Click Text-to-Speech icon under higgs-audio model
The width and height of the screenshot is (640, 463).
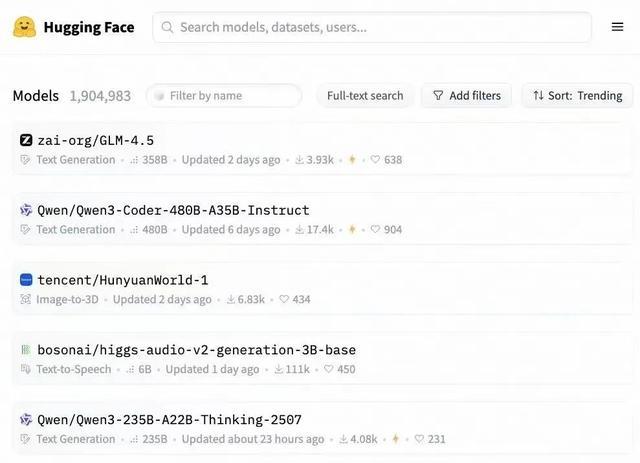(x=26, y=370)
